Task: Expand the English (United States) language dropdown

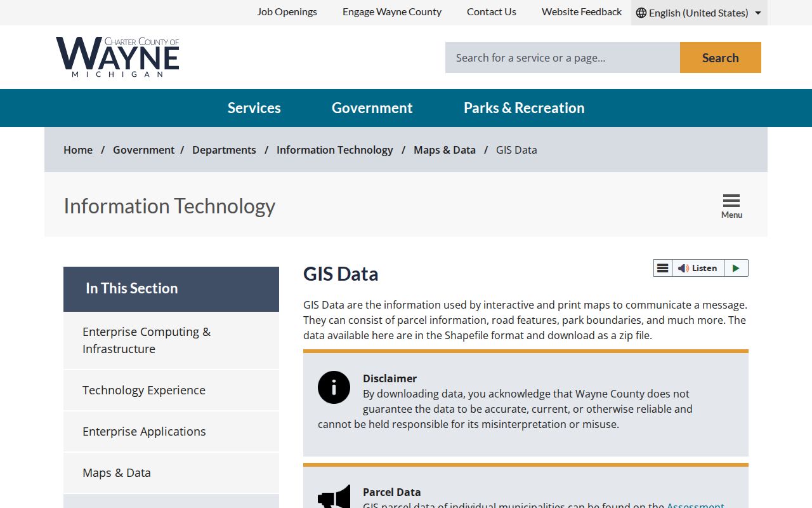Action: point(699,13)
